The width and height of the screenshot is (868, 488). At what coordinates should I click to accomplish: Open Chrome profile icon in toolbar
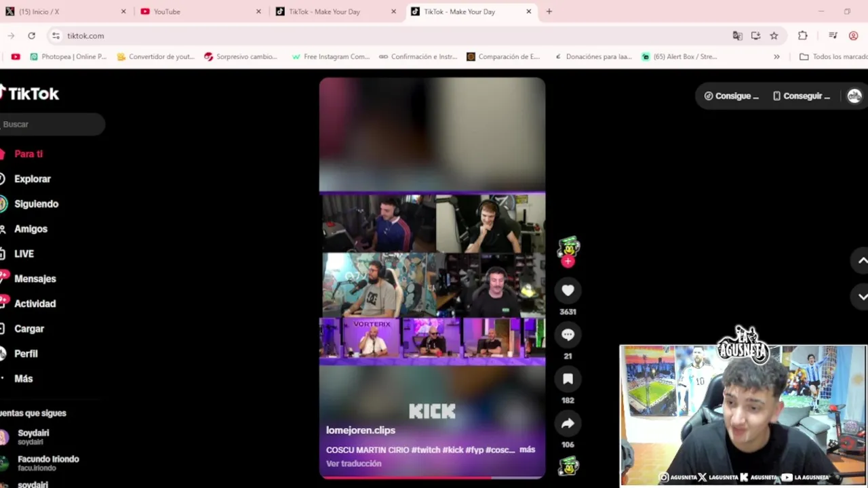(853, 36)
